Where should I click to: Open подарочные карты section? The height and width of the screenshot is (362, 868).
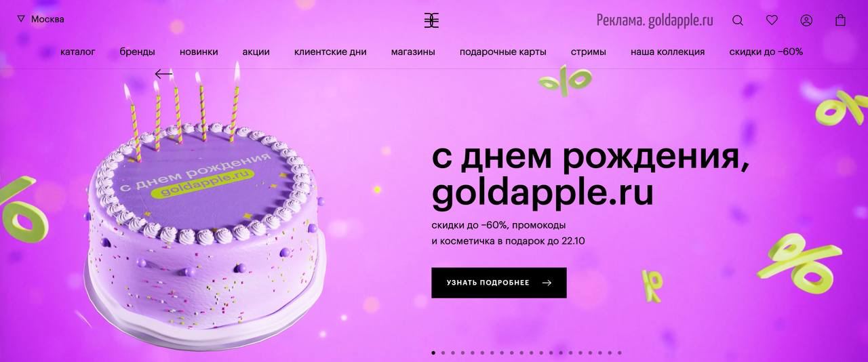[503, 52]
